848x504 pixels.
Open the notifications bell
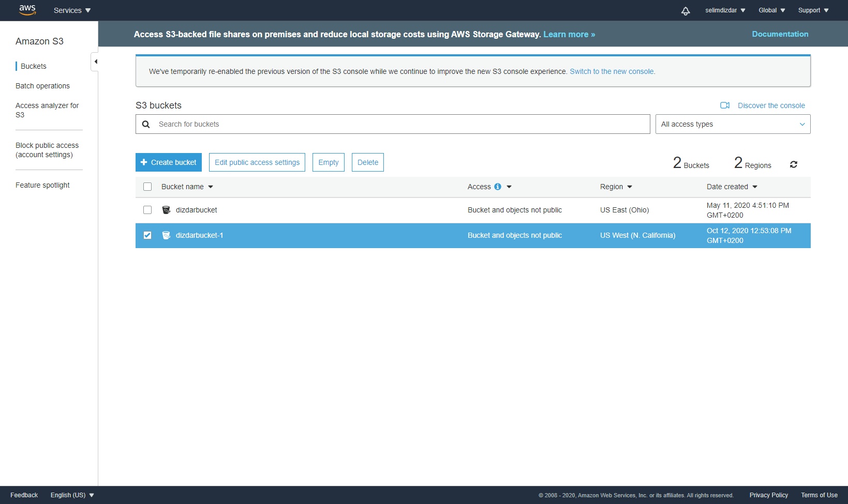686,11
